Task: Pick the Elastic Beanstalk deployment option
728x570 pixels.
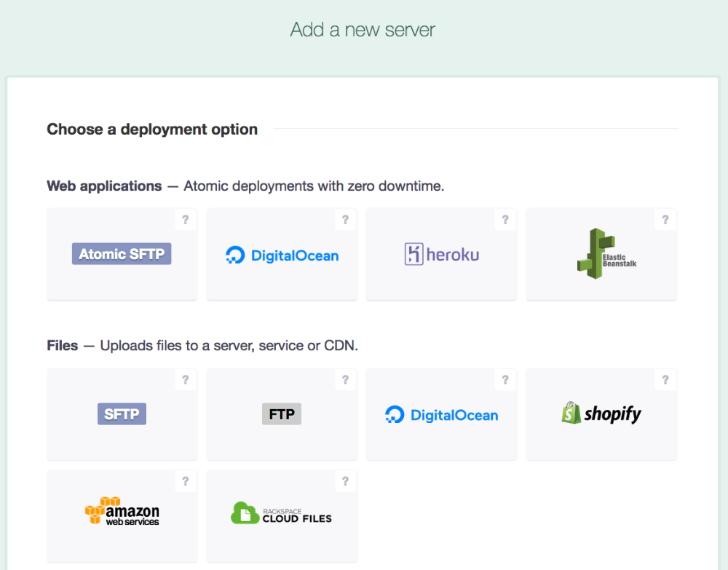Action: pyautogui.click(x=601, y=254)
